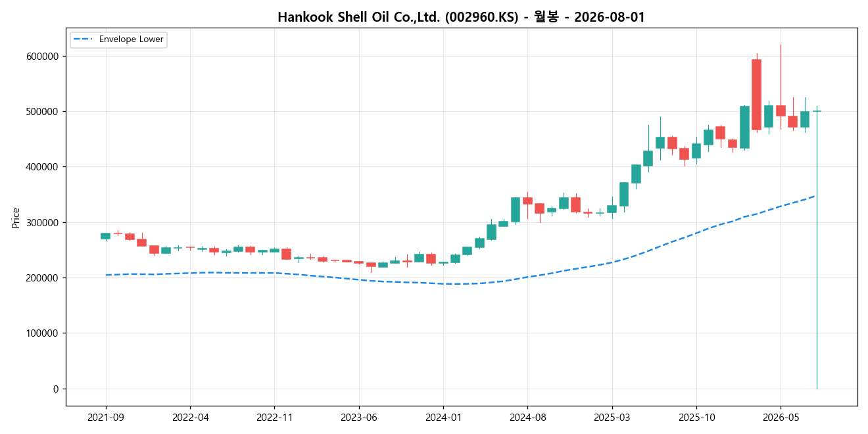Screen dimensions: 868x434
Task: Click the 500000 y-axis tick label
Action: tap(43, 112)
